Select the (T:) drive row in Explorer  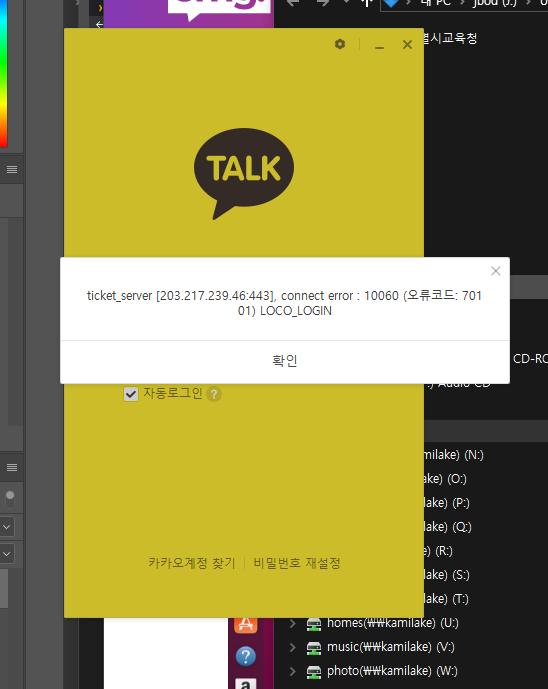point(446,599)
